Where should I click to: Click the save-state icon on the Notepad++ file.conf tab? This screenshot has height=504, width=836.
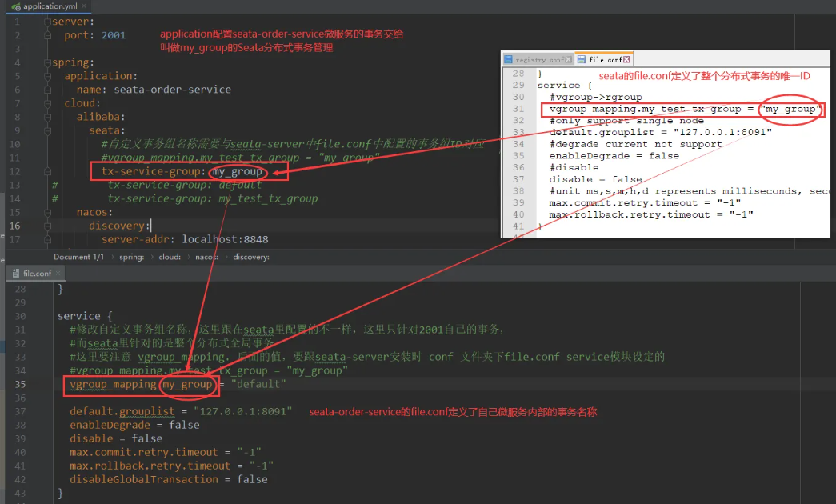tap(581, 59)
